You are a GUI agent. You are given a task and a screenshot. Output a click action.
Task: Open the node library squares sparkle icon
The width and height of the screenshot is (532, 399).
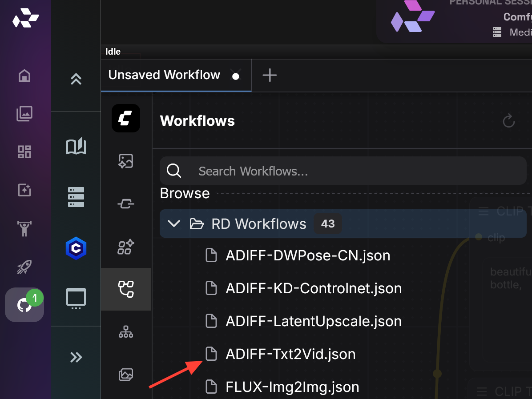pyautogui.click(x=126, y=247)
